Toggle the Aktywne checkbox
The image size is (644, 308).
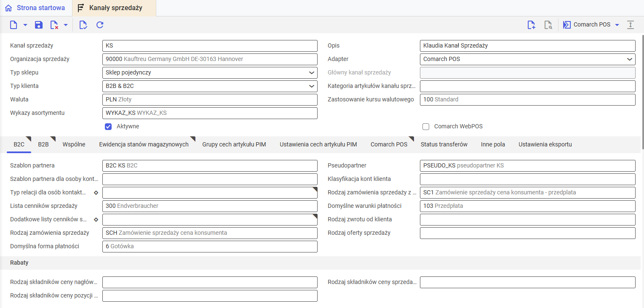click(x=108, y=126)
